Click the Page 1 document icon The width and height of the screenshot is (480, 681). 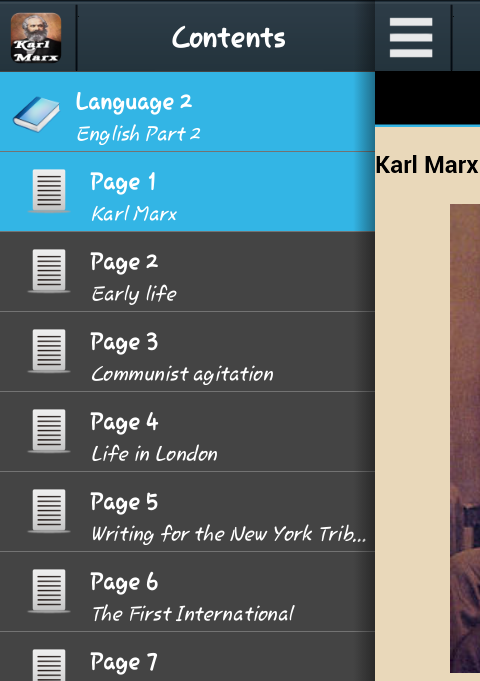pos(49,191)
